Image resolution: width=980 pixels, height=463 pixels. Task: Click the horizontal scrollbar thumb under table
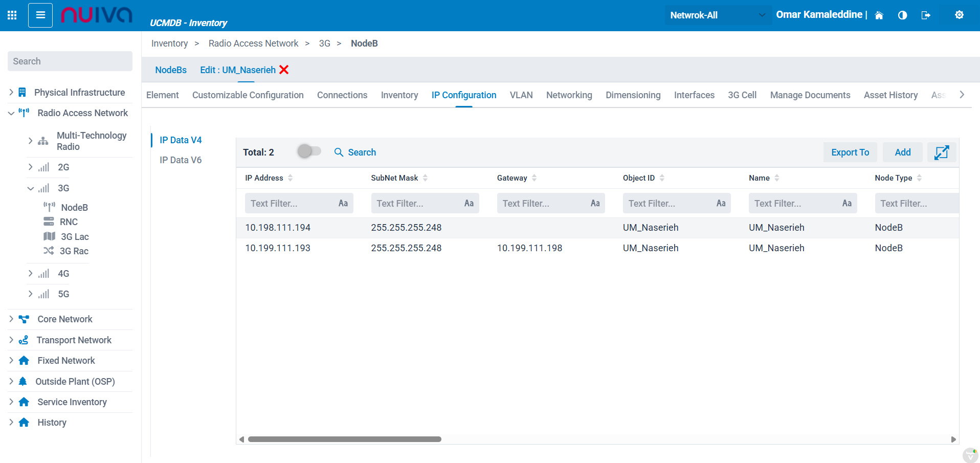coord(344,439)
